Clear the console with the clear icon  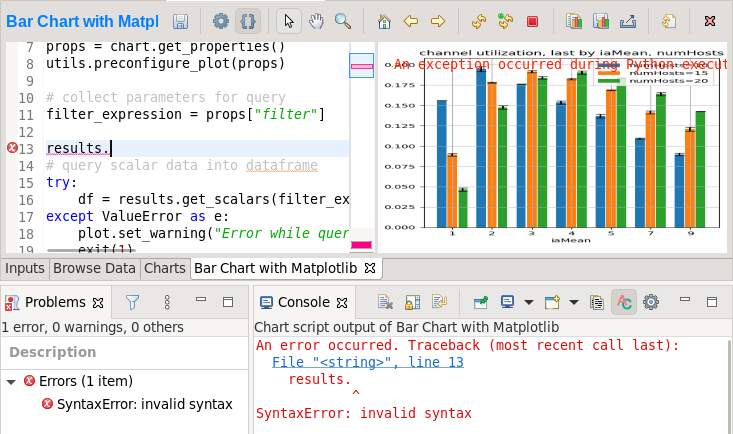pyautogui.click(x=385, y=302)
